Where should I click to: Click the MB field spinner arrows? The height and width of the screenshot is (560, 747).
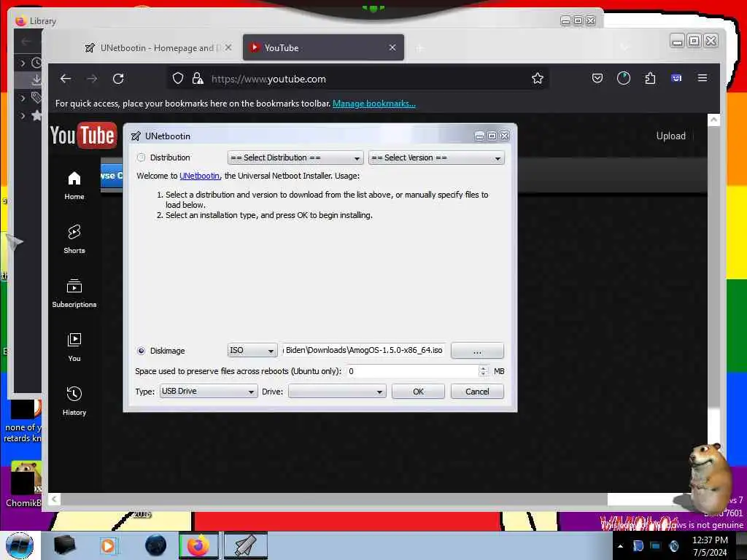coord(484,371)
